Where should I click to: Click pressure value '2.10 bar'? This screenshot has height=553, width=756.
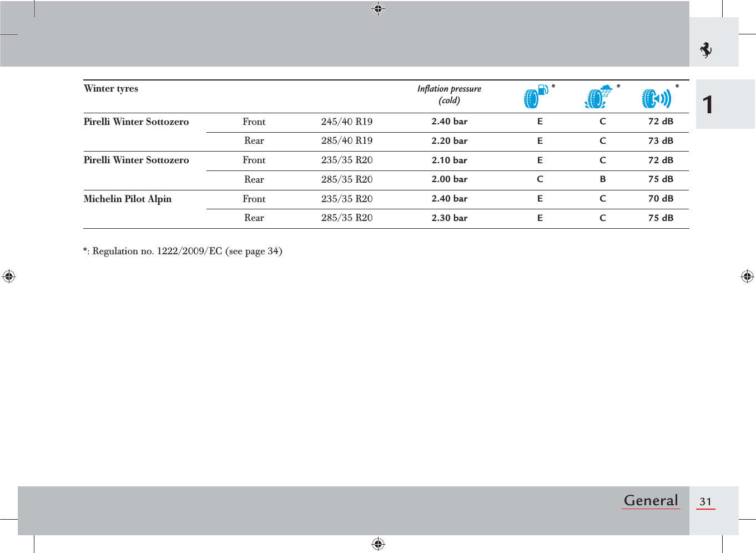pyautogui.click(x=450, y=160)
